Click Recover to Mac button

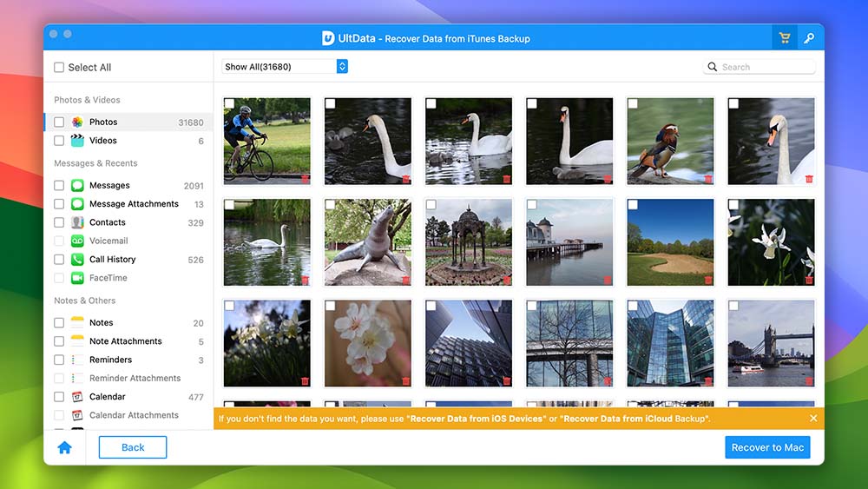tap(767, 447)
